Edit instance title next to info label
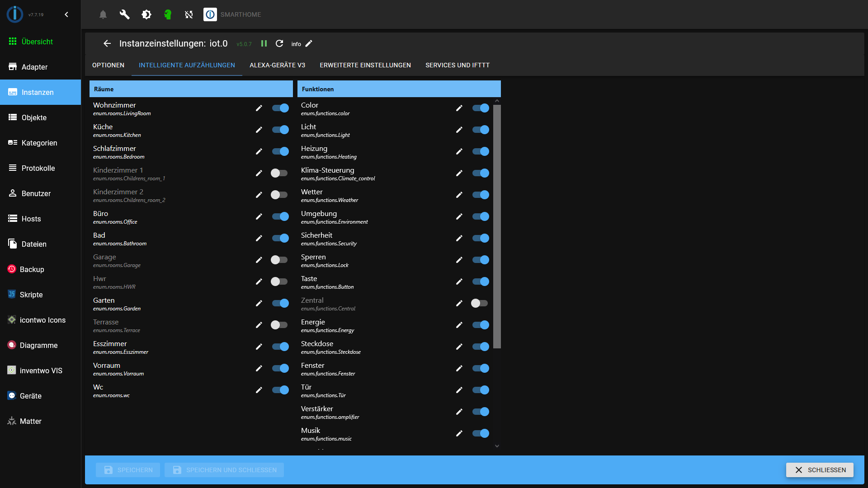The height and width of the screenshot is (488, 868). pyautogui.click(x=309, y=43)
